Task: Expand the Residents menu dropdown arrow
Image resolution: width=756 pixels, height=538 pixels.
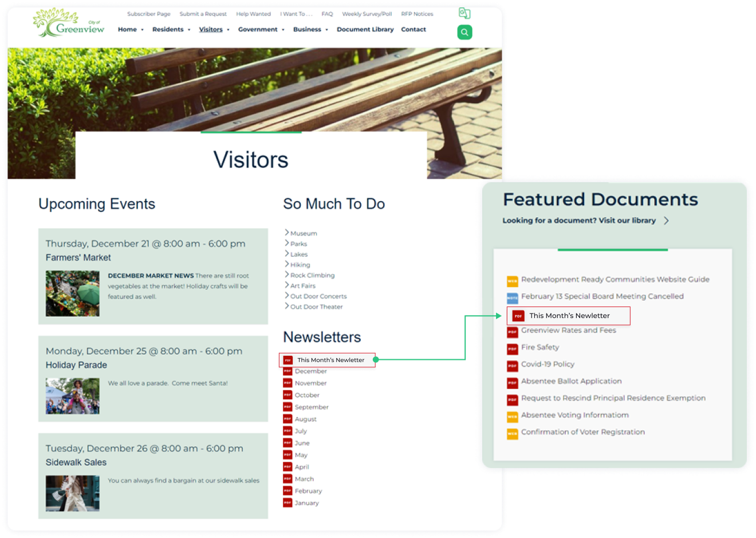Action: point(189,30)
